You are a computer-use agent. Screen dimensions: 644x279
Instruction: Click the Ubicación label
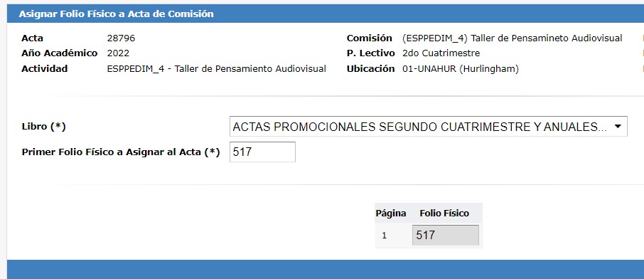click(370, 69)
